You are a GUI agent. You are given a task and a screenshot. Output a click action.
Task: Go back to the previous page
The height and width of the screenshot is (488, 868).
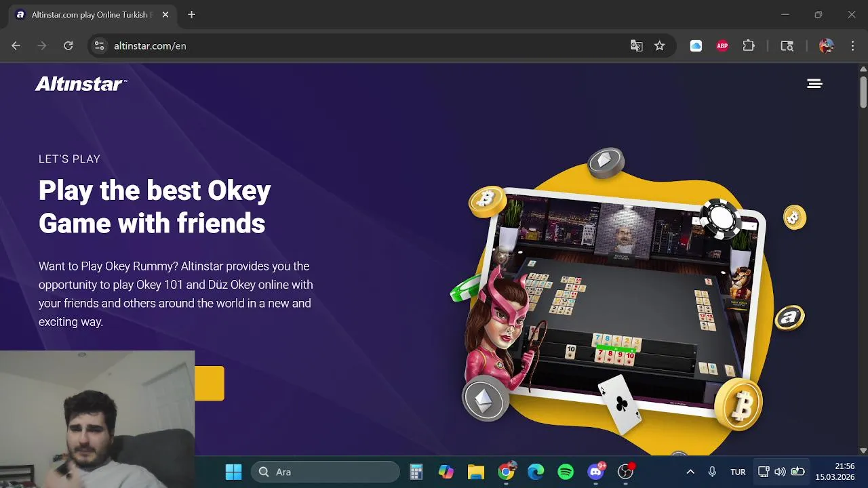16,45
